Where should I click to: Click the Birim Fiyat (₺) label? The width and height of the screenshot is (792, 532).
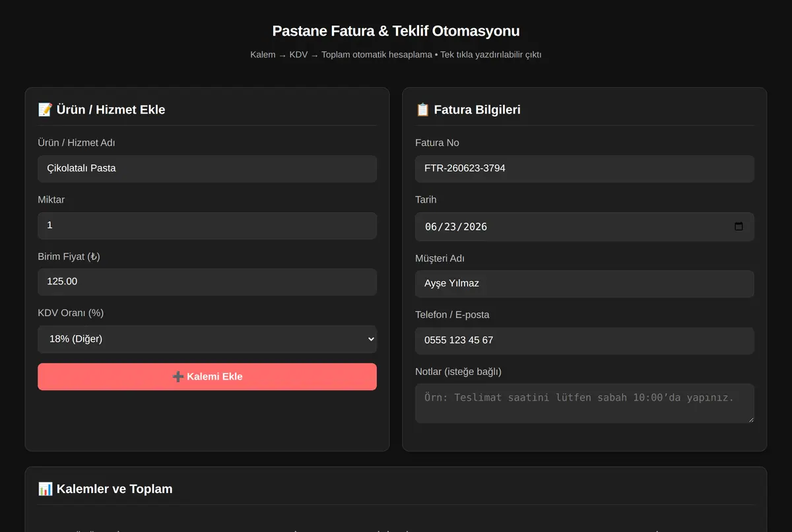point(69,256)
